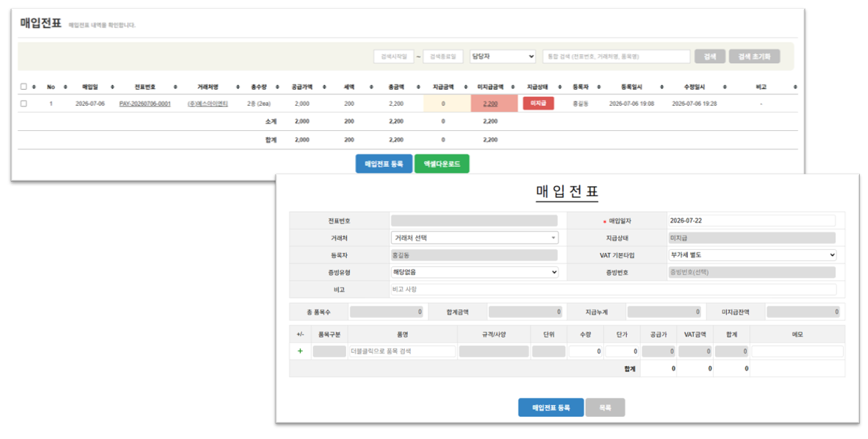Click the 수량 quantity input in item row
The width and height of the screenshot is (868, 439).
(585, 351)
